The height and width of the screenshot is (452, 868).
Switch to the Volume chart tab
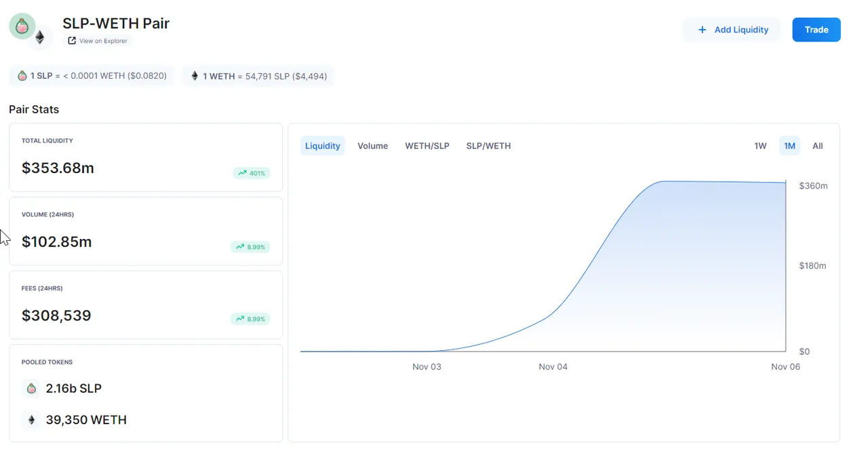click(373, 146)
